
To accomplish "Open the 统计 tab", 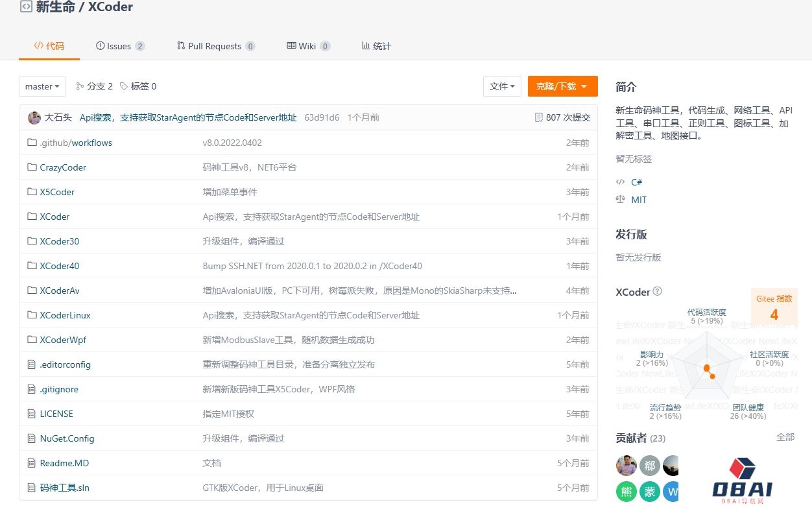I will 377,46.
